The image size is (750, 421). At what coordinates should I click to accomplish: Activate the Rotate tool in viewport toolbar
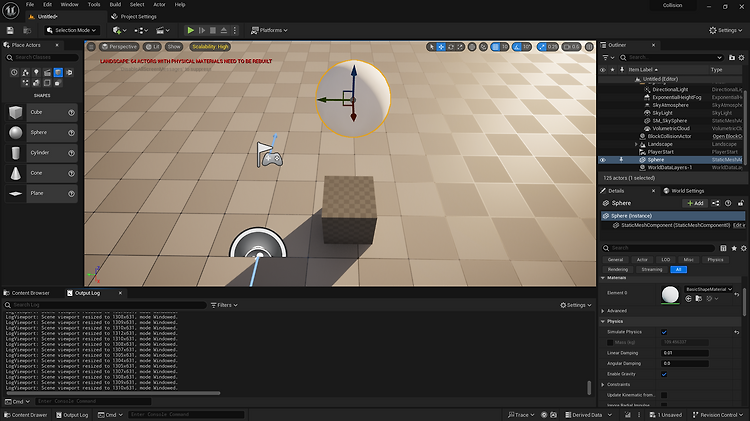(451, 46)
